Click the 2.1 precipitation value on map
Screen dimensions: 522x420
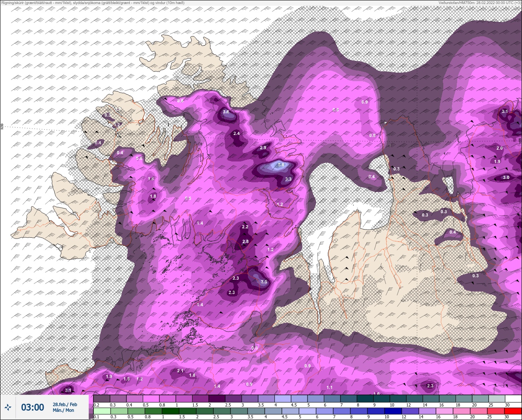tap(180, 371)
